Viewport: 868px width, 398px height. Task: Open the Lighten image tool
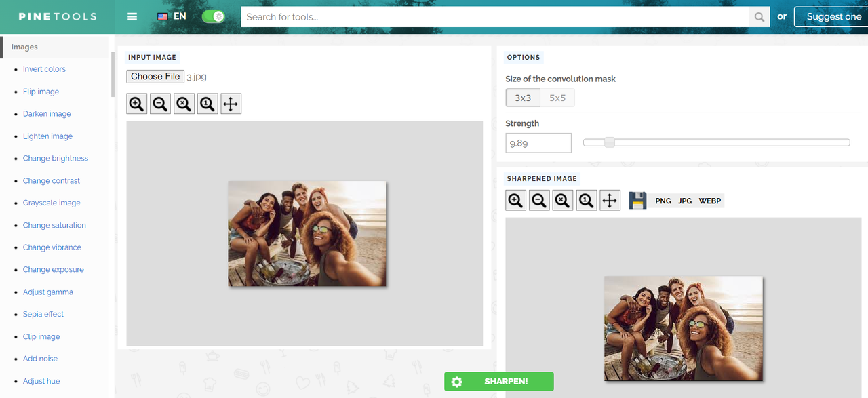47,136
